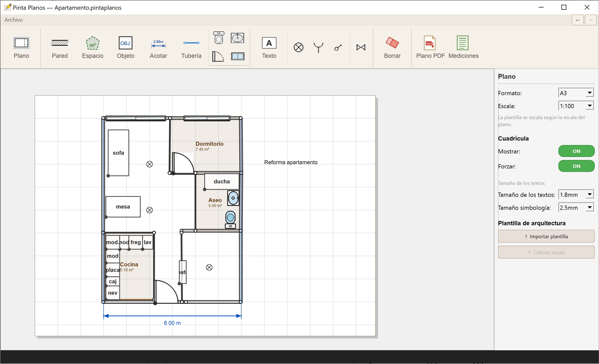
Task: Choose the Espacio area tool
Action: click(x=92, y=48)
